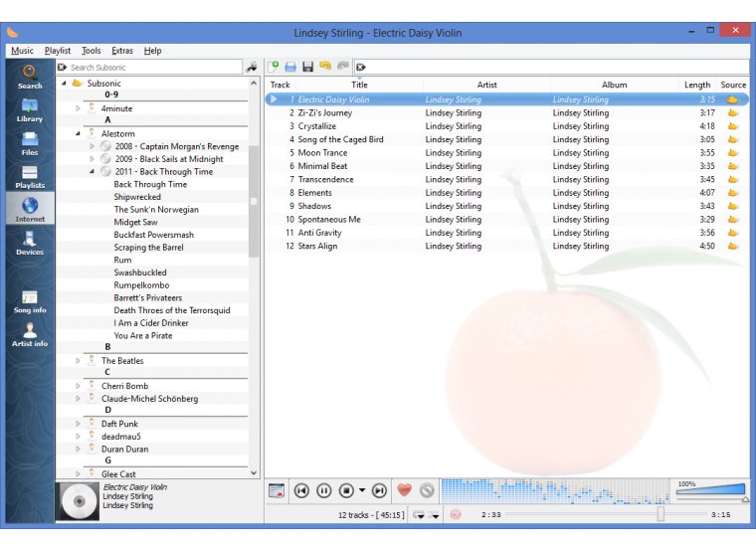
Task: Sort playlist by the Length column header
Action: click(x=697, y=85)
